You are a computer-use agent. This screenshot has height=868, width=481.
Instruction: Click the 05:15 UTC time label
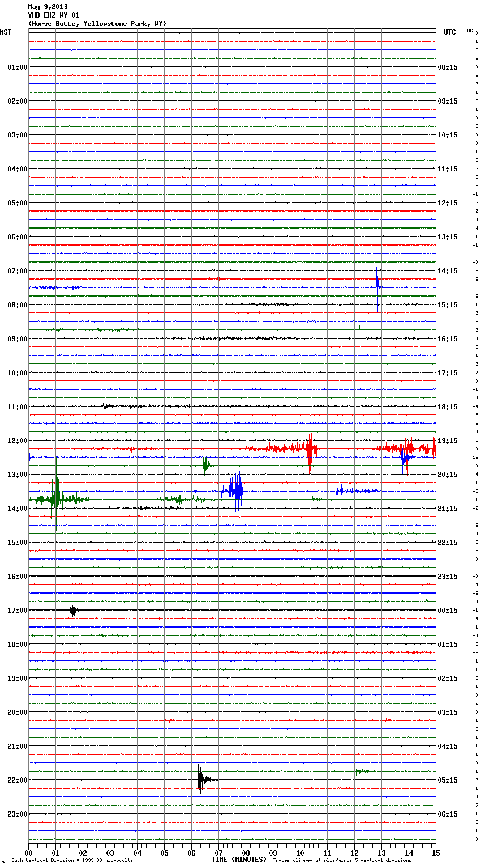click(x=448, y=780)
